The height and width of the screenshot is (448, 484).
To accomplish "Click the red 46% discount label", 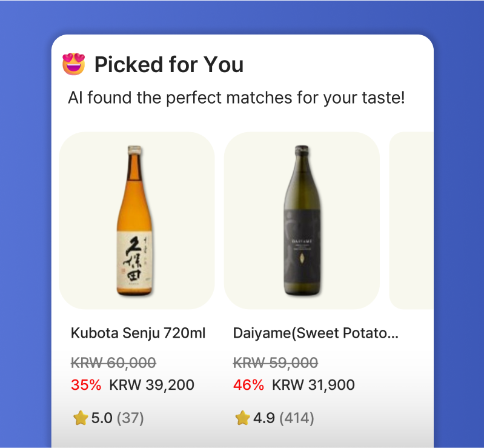I will pos(248,384).
